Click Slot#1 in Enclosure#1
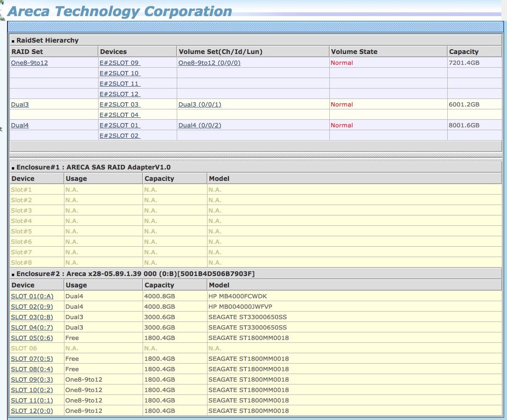Viewport: 507px width, 420px height. click(21, 190)
